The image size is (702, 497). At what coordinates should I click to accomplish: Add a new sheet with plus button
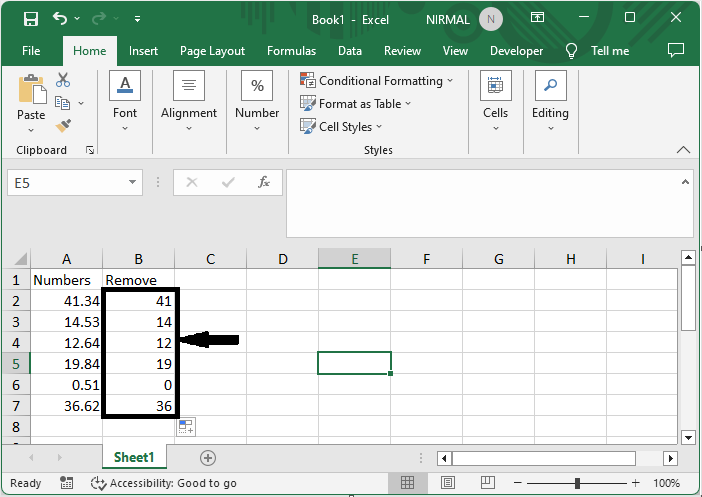[x=207, y=458]
